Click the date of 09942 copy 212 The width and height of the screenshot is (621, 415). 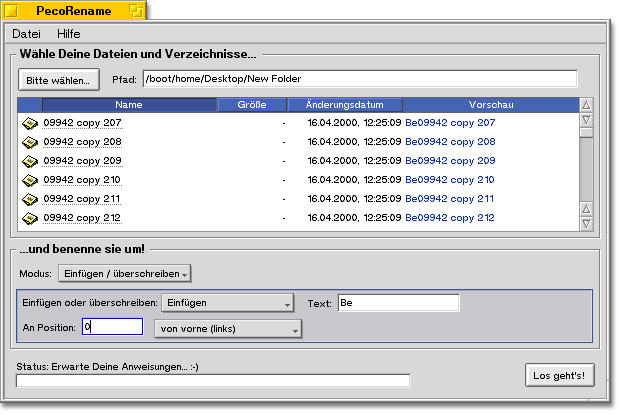tap(354, 218)
